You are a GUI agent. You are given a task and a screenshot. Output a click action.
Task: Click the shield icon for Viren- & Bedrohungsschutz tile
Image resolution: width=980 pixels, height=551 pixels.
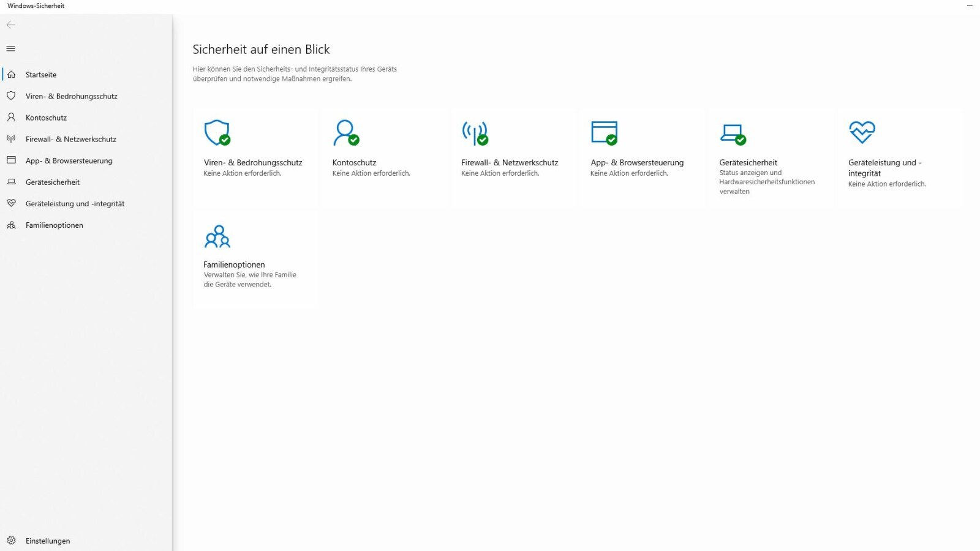[217, 132]
